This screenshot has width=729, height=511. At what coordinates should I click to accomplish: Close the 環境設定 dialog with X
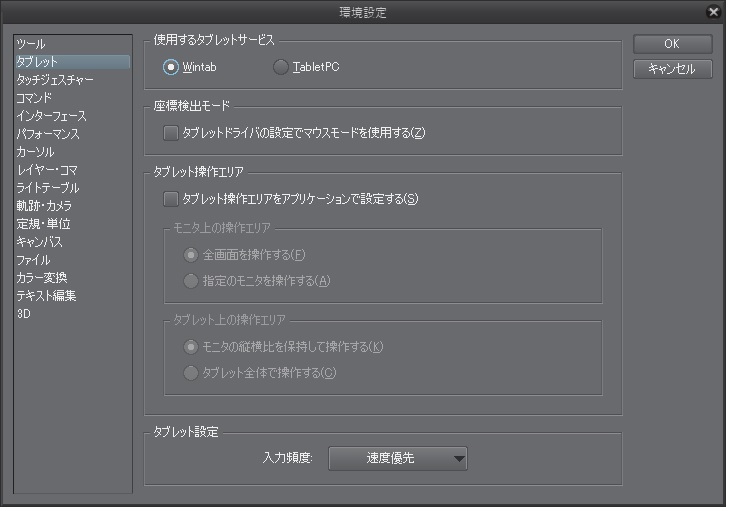pos(713,12)
